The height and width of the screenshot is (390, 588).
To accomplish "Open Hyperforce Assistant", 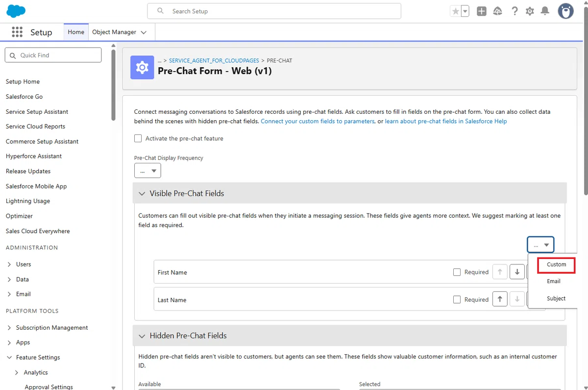I will [34, 156].
